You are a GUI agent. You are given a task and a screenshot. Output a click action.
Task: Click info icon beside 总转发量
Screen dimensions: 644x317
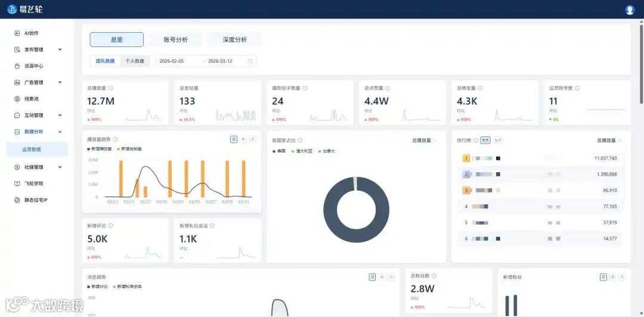tap(480, 88)
